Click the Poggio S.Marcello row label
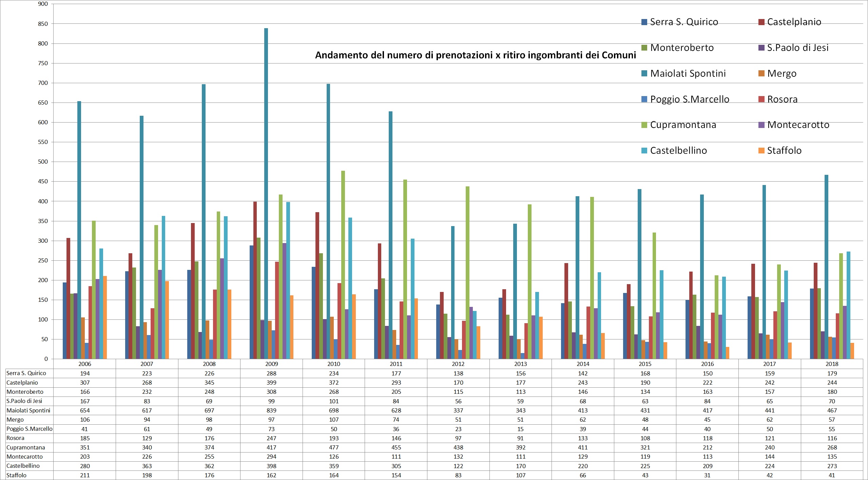Viewport: 868px width, 480px height. click(30, 429)
